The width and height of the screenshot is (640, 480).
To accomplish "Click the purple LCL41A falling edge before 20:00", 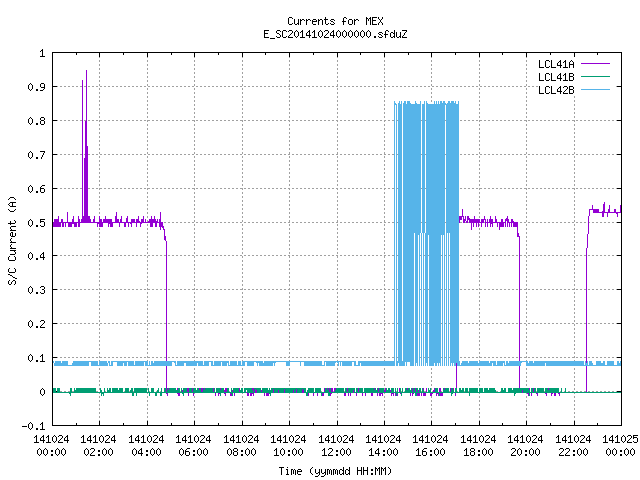I will [520, 314].
